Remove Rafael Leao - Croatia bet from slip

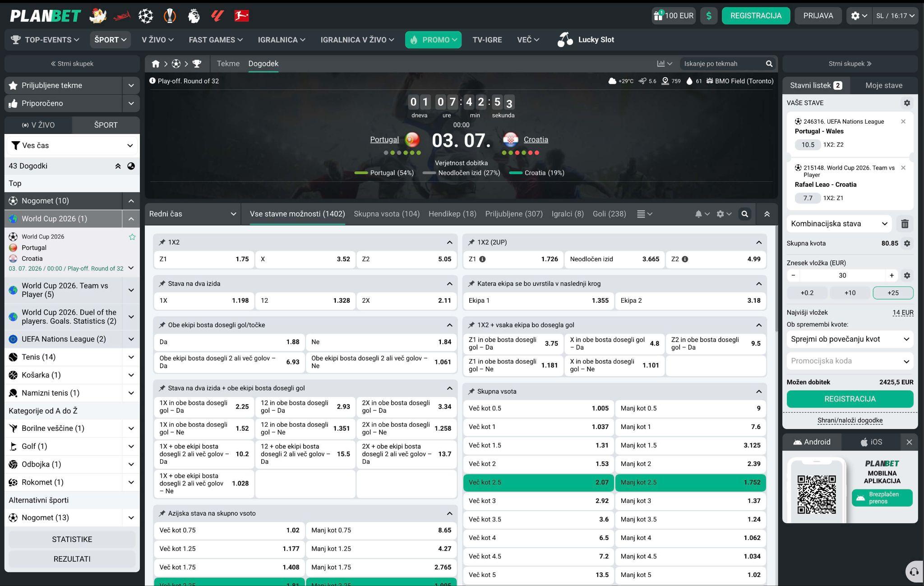pyautogui.click(x=903, y=168)
